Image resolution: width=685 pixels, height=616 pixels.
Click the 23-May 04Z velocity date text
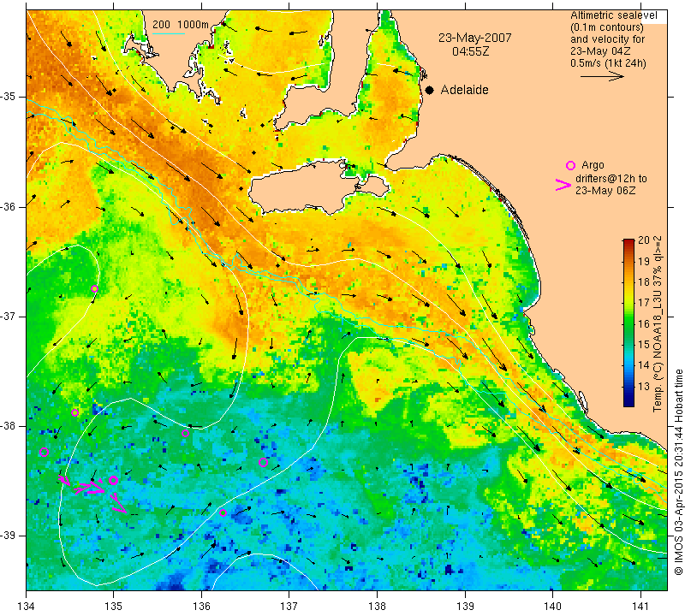(x=600, y=51)
